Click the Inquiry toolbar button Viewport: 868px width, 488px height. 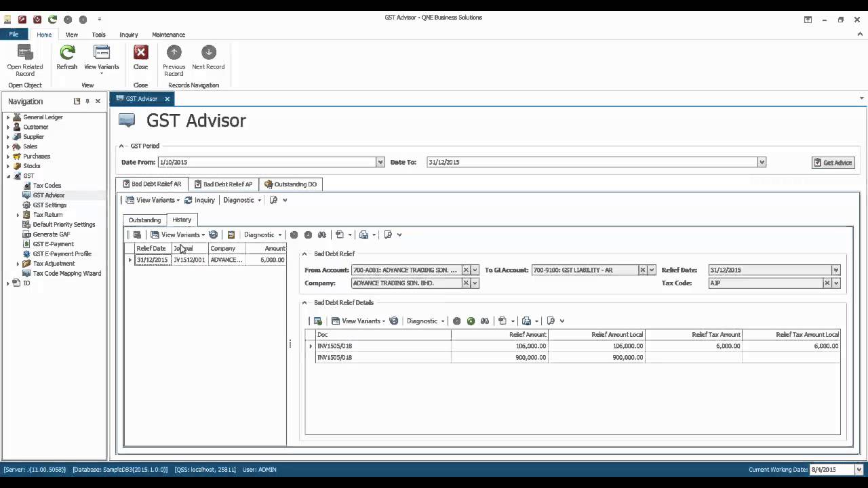pos(199,200)
